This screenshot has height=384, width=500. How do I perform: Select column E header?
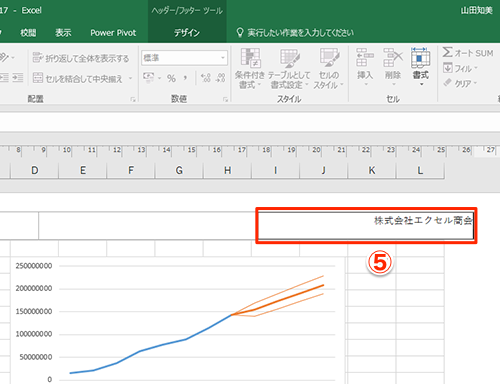pyautogui.click(x=83, y=170)
